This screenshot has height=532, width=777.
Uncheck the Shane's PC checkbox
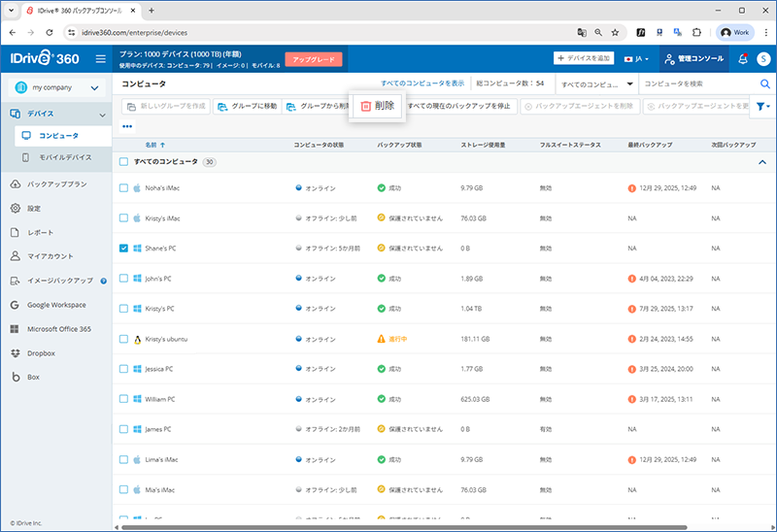click(x=123, y=249)
